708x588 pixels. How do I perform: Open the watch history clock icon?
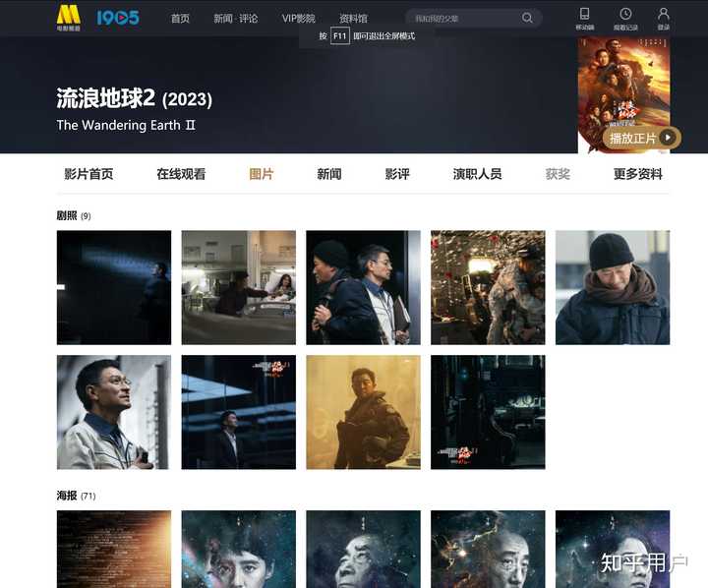point(625,19)
